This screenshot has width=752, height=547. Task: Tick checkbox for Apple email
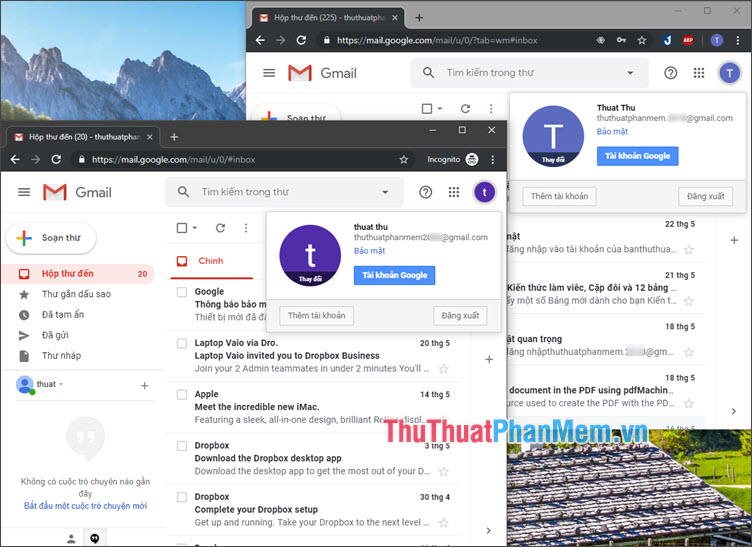pos(182,395)
